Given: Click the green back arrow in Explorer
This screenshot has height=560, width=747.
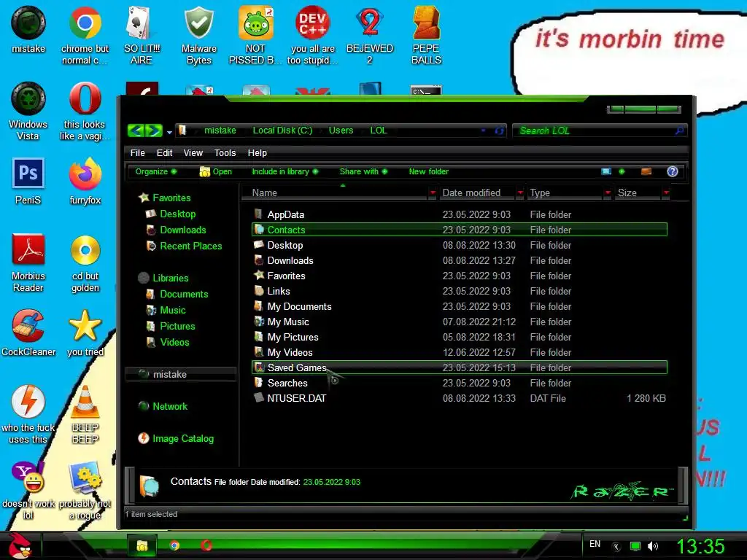Looking at the screenshot, I should tap(136, 131).
